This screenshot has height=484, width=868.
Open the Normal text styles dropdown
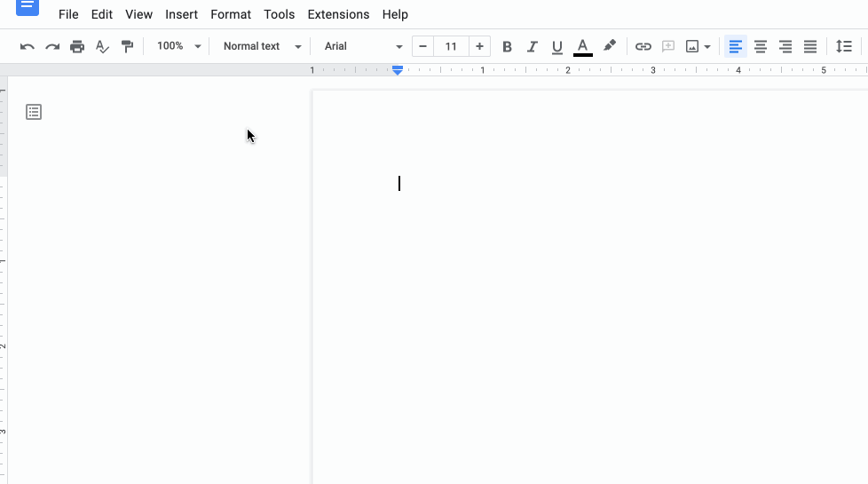click(x=262, y=46)
